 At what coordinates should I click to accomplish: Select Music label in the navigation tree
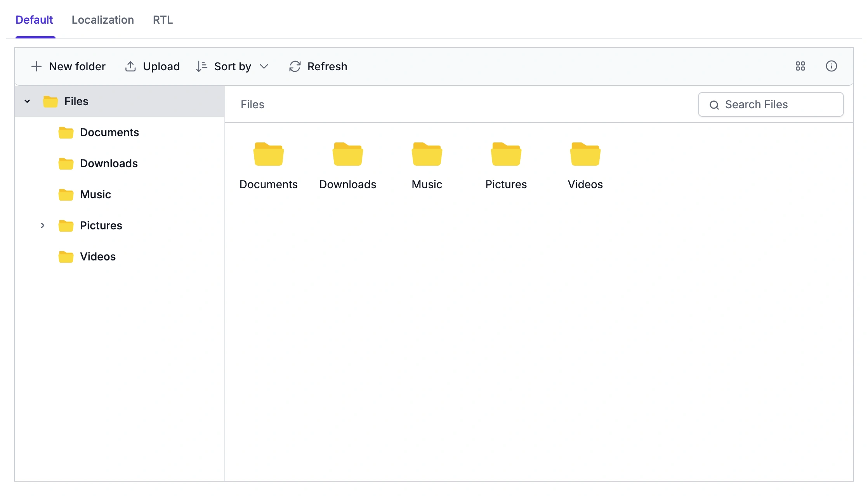pos(95,194)
